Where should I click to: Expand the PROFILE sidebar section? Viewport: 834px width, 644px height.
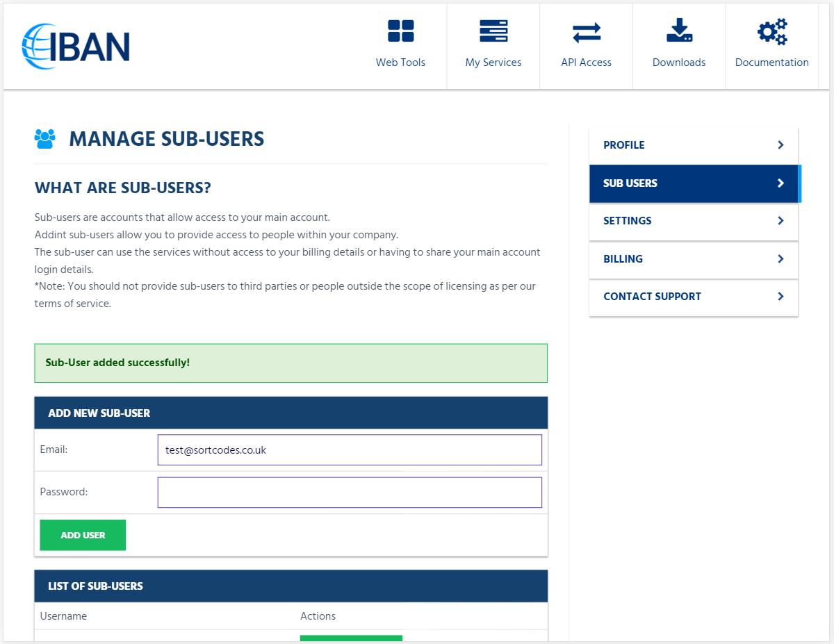693,145
